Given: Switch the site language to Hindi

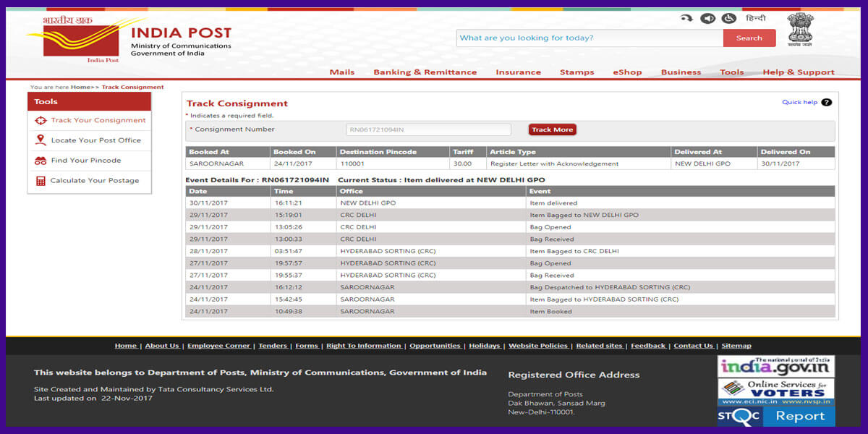Looking at the screenshot, I should point(755,18).
